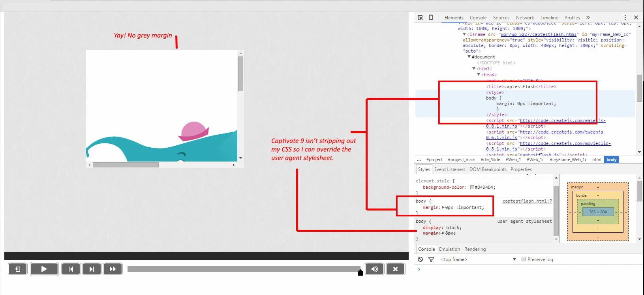
Task: Open the Emulation drawer tab
Action: coord(449,249)
